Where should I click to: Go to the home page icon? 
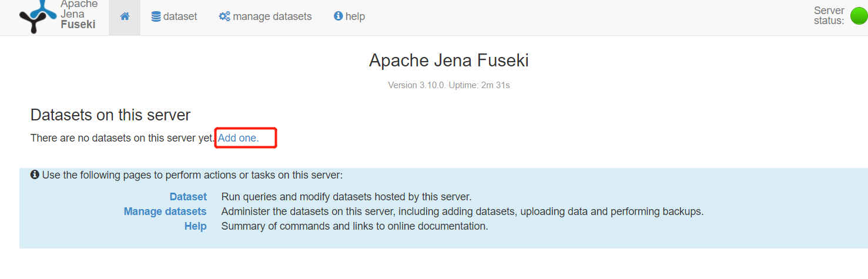pos(125,16)
